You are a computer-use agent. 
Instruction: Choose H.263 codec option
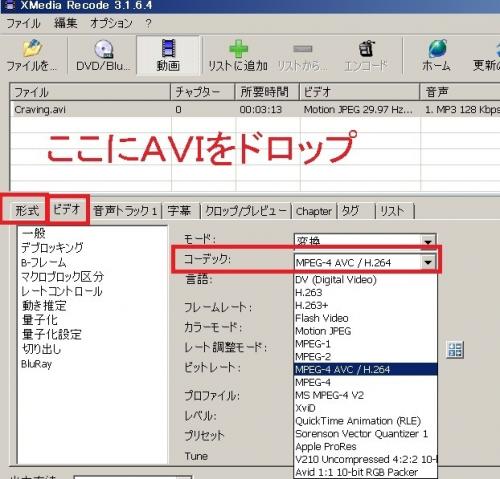[365, 293]
